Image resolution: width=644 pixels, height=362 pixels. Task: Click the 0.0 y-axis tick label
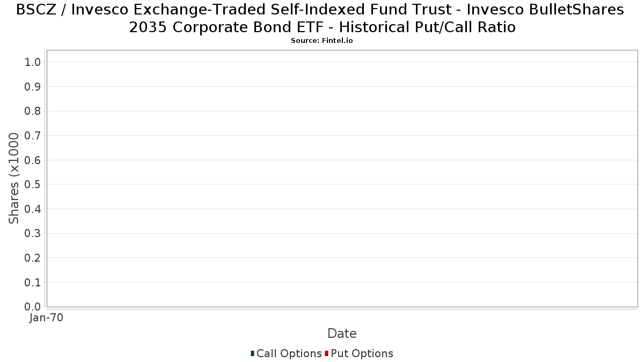[33, 307]
